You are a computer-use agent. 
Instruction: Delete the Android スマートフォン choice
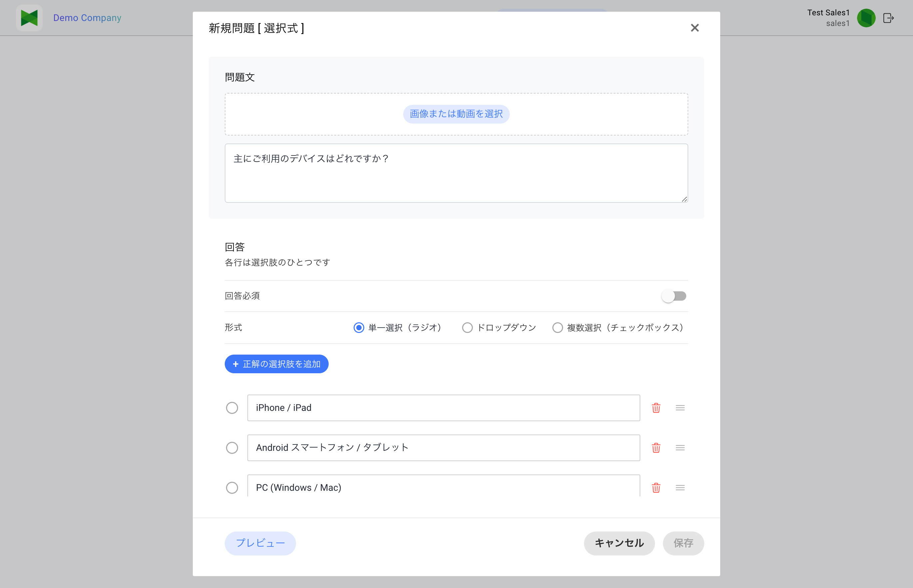pos(656,447)
